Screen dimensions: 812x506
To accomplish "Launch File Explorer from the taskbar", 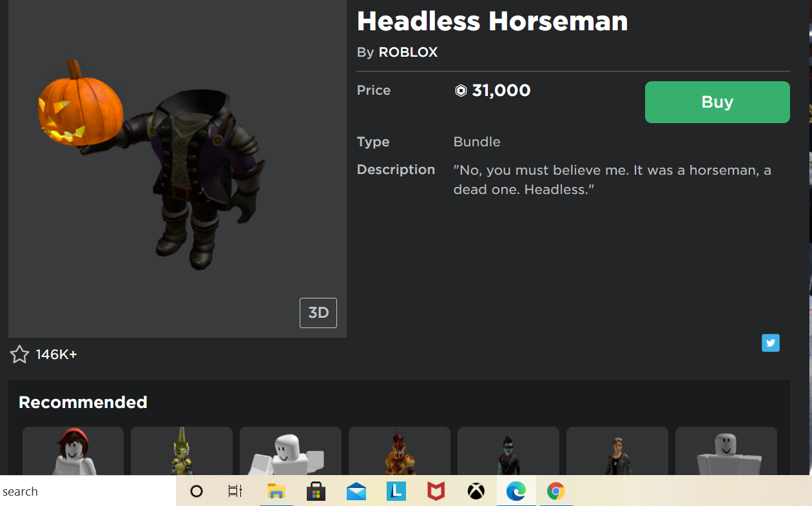I will click(276, 492).
